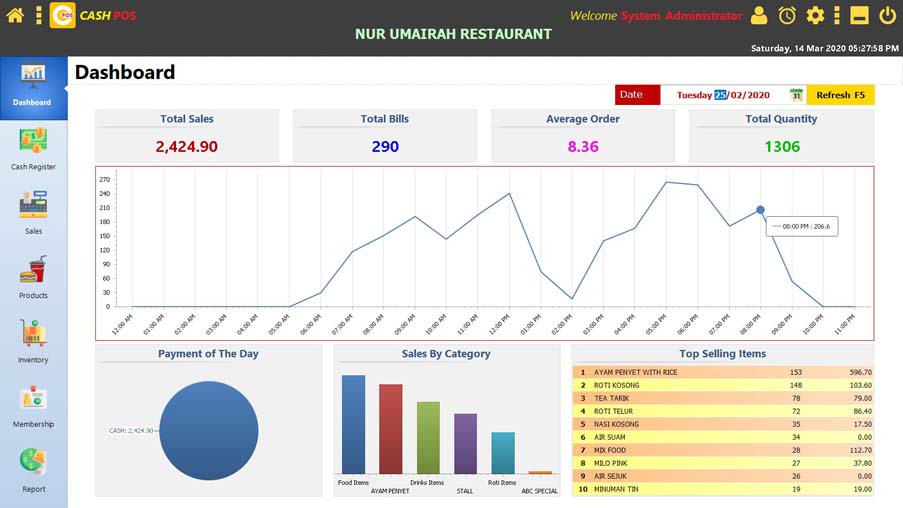Expand the dots menu next to the gear
Screen dimensions: 903x508
pos(836,15)
